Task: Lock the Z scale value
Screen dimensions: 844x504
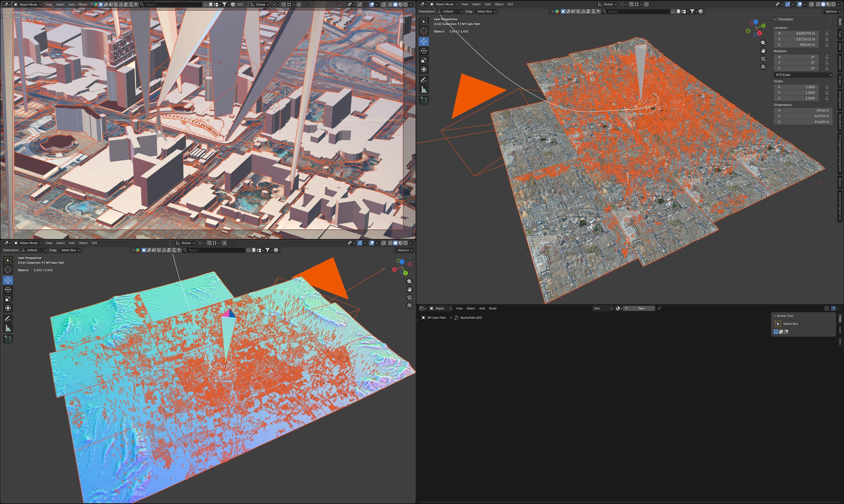Action: [827, 98]
